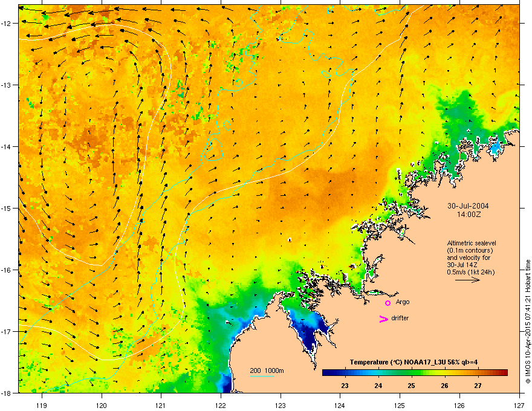Screen dimensions: 532x411
Task: Click the 23 value on temperature scale
Action: click(x=345, y=386)
